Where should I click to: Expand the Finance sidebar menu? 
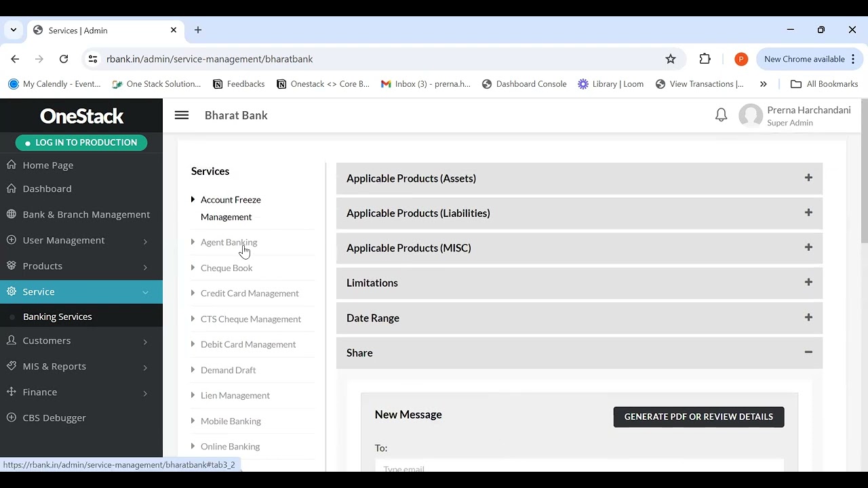(x=81, y=392)
